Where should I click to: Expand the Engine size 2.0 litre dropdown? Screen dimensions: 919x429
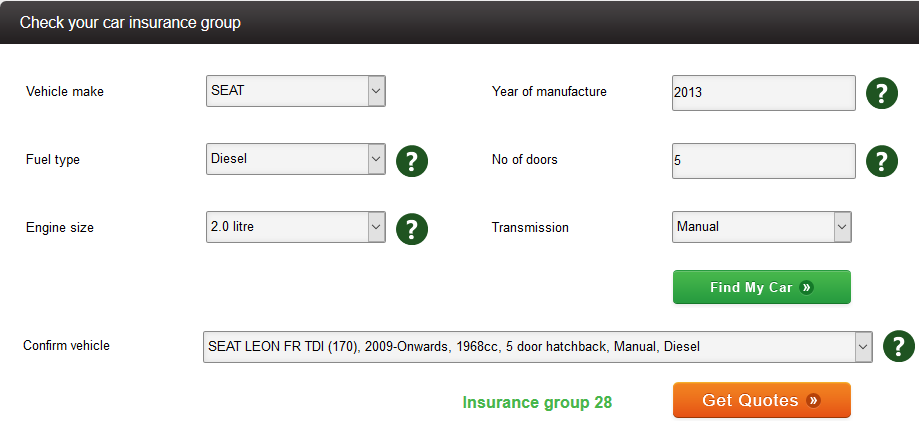tap(295, 227)
